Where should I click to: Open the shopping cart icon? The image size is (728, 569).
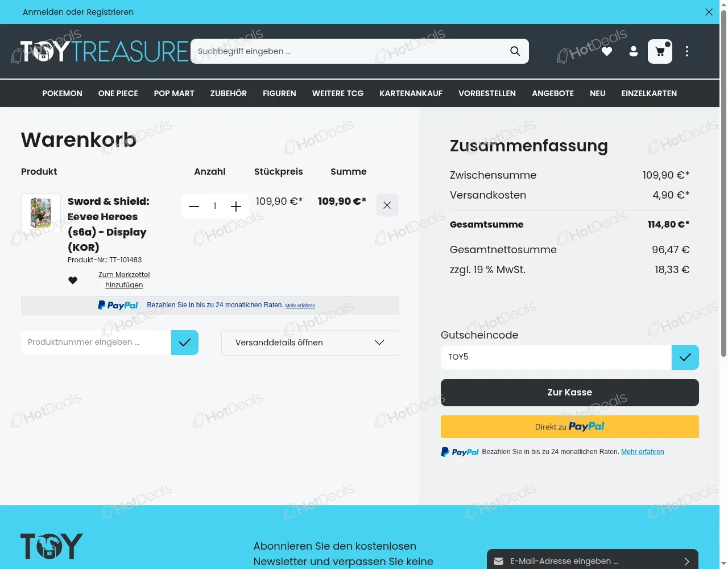pyautogui.click(x=660, y=51)
